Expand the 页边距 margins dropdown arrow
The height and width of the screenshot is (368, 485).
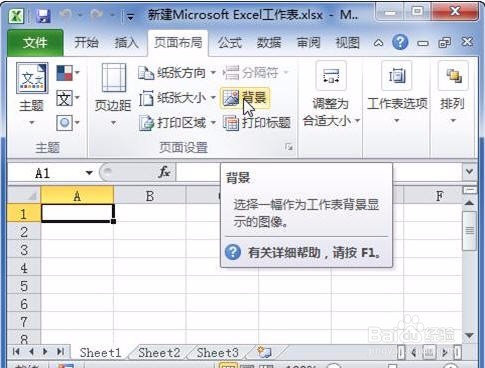(113, 123)
